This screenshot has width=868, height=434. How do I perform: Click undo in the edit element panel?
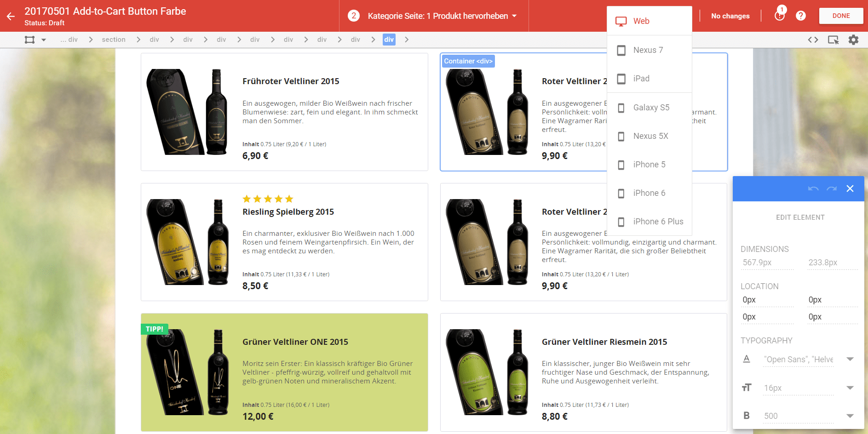813,188
